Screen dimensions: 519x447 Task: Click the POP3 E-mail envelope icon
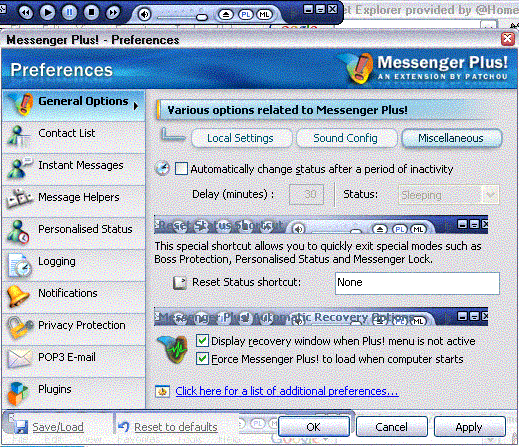pyautogui.click(x=19, y=359)
